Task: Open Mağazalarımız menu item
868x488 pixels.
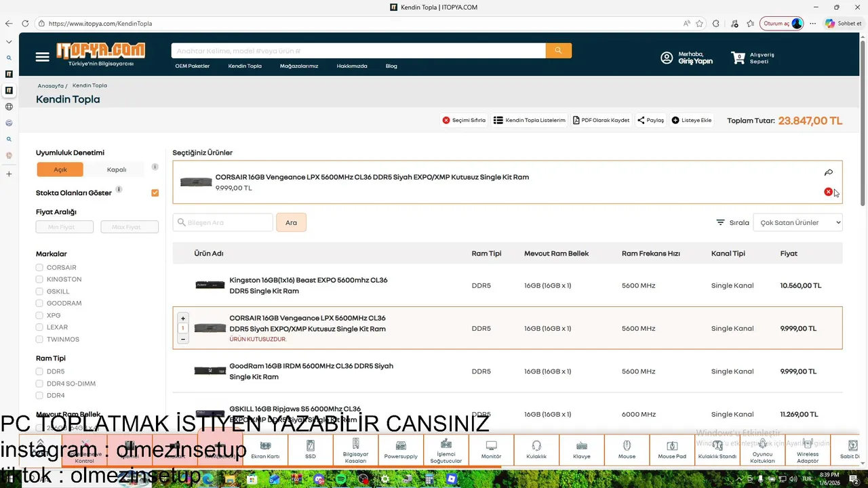Action: [x=299, y=66]
